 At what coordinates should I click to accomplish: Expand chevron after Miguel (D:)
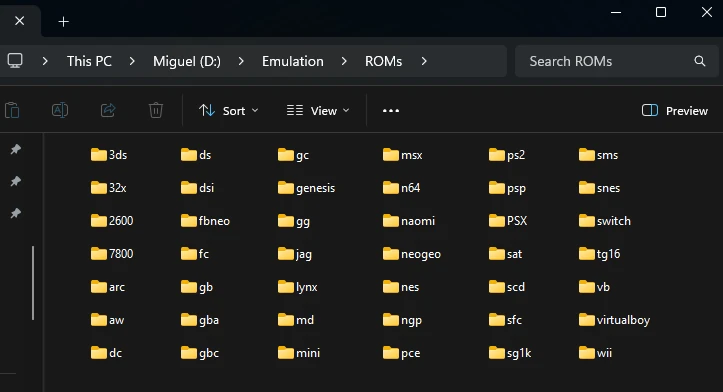pyautogui.click(x=241, y=61)
